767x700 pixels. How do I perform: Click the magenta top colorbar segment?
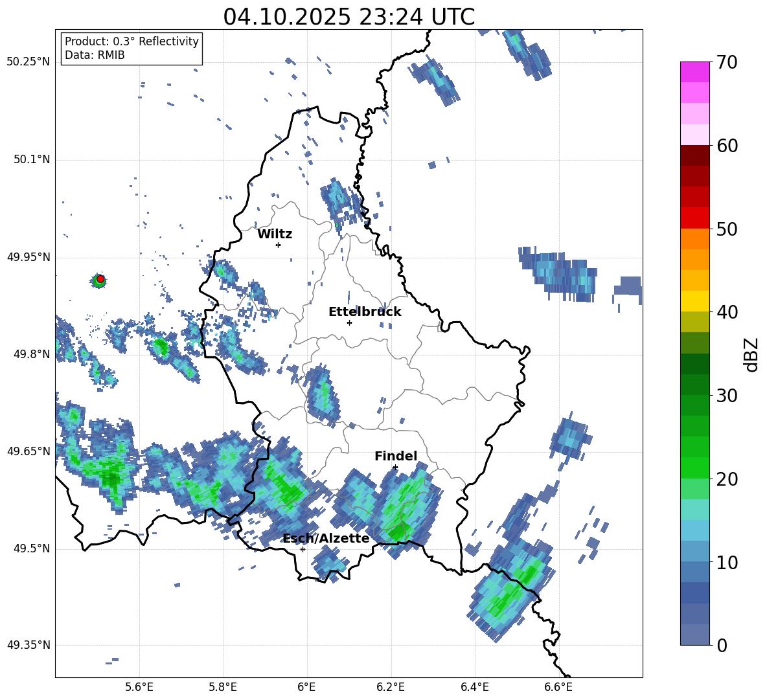point(694,72)
